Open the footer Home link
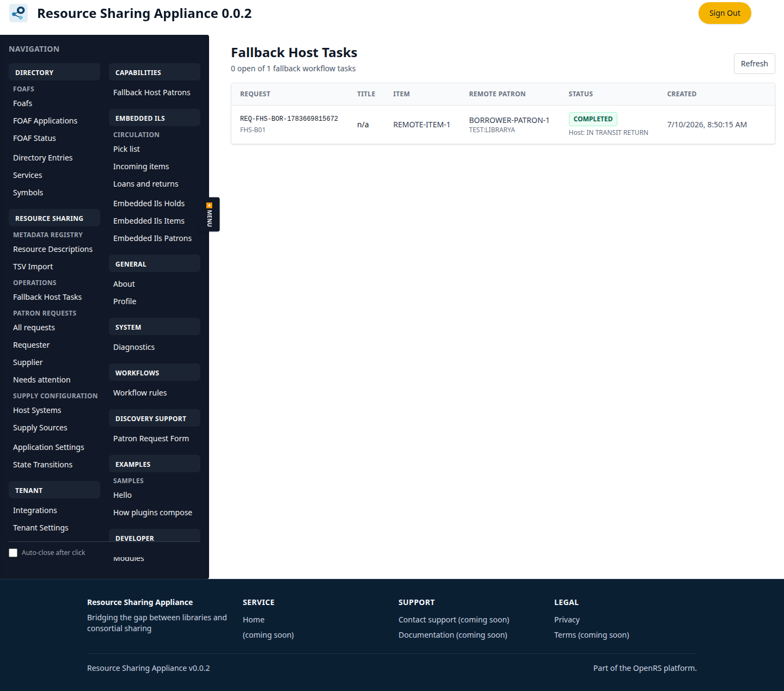The image size is (784, 691). [254, 620]
